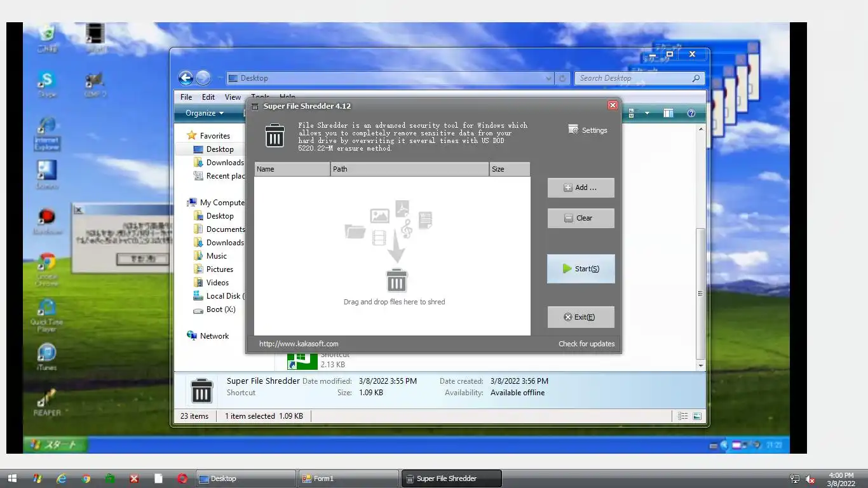Click the green icon on taskbar
The image size is (868, 488).
coord(110,478)
